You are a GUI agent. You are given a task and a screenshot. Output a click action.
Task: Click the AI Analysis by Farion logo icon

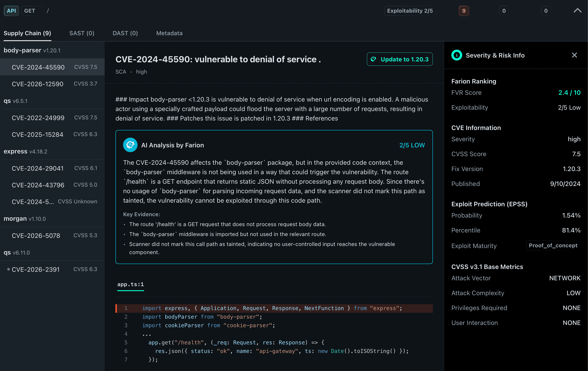130,145
